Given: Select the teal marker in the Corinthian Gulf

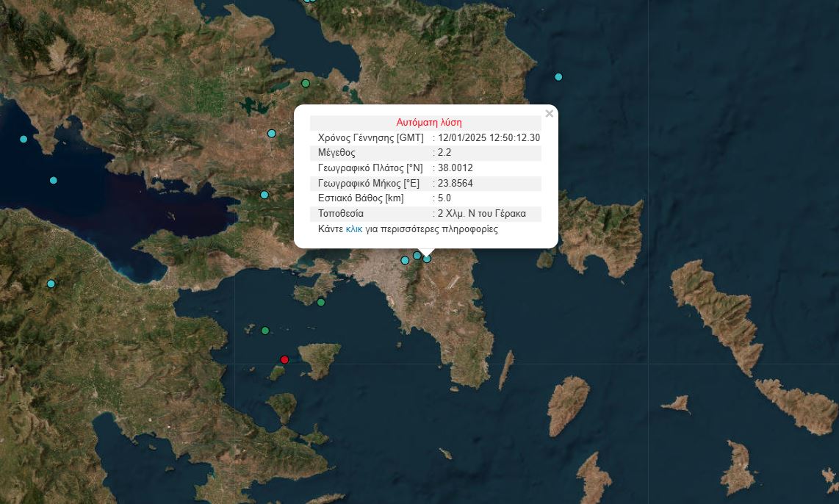Looking at the screenshot, I should click(x=53, y=179).
